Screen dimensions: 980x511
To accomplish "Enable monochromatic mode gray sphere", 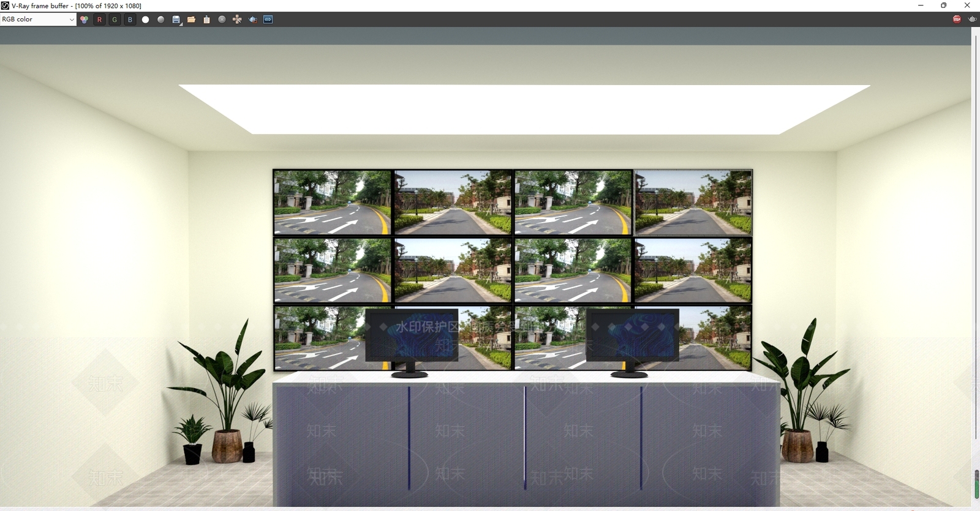I will coord(160,20).
